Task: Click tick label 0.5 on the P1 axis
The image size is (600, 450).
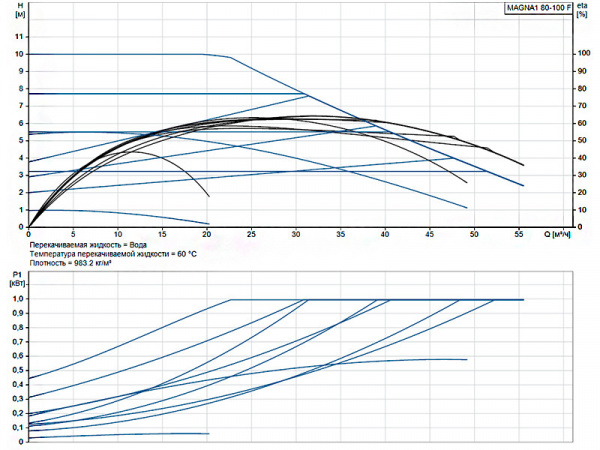Action: pos(17,370)
